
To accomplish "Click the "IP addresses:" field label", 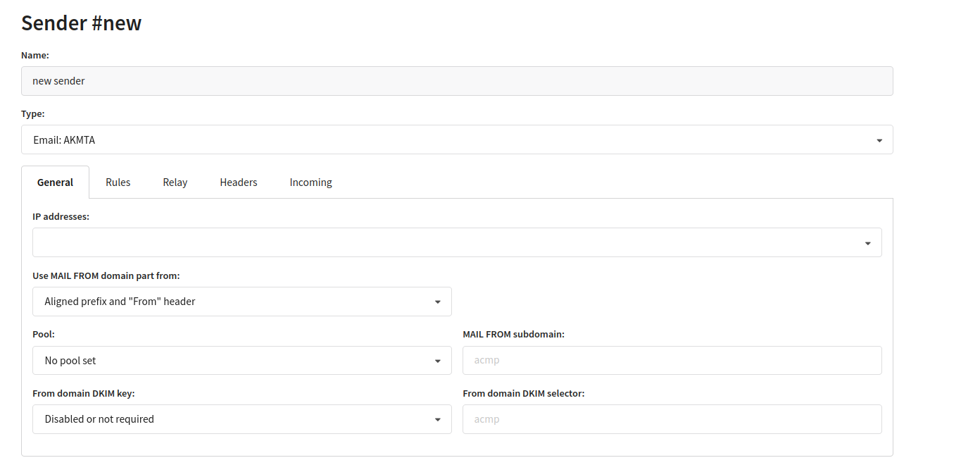I will 61,217.
